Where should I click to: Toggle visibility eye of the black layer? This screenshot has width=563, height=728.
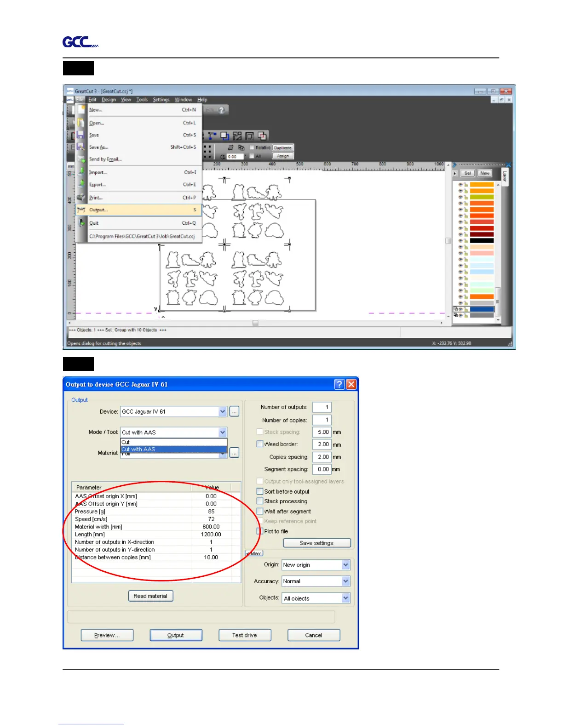point(460,241)
